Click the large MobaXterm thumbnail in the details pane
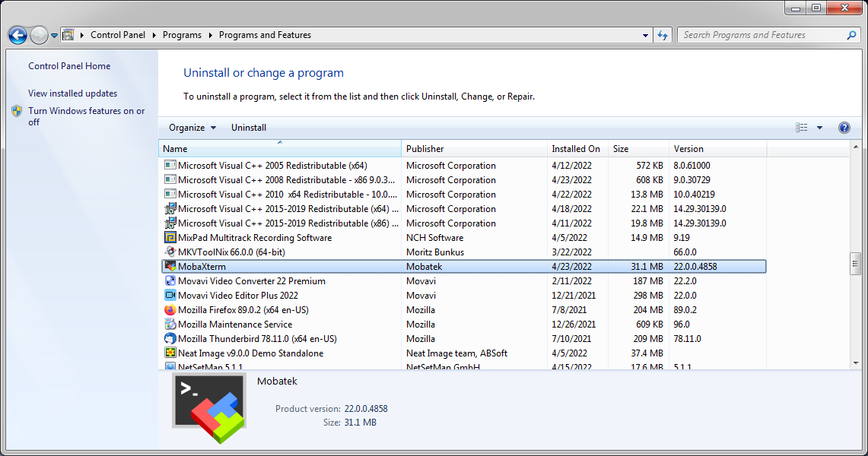This screenshot has height=456, width=868. coord(209,408)
